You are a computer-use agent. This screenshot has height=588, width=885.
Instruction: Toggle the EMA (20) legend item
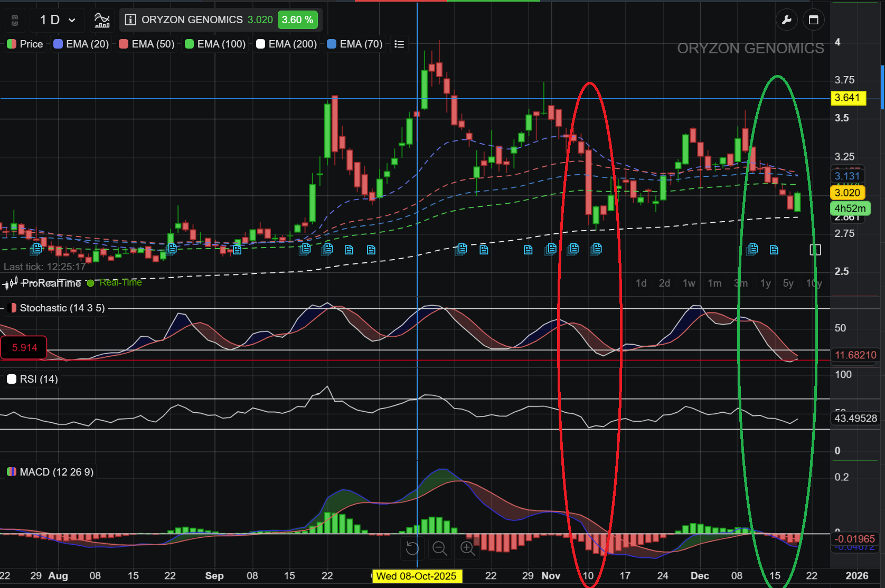click(x=81, y=44)
